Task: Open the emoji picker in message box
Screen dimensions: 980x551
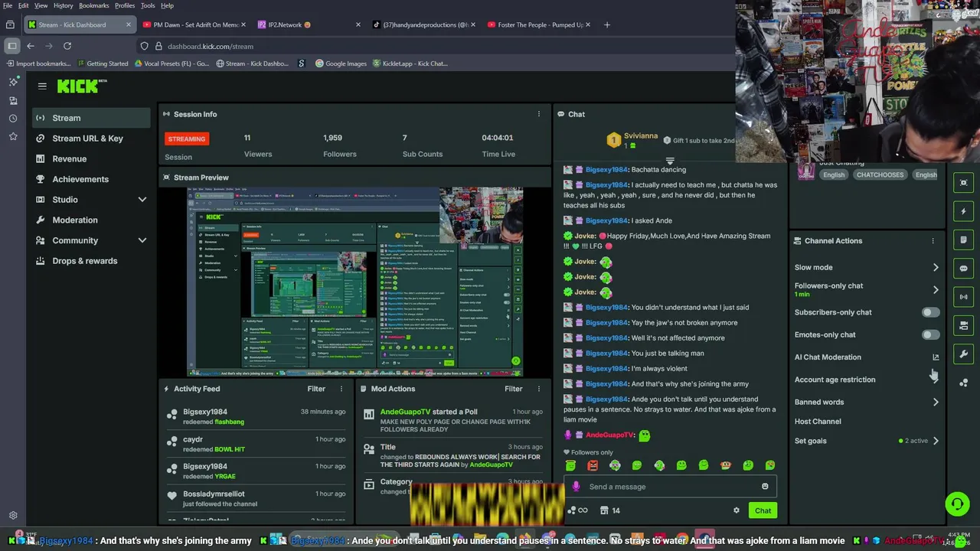Action: [x=765, y=487]
